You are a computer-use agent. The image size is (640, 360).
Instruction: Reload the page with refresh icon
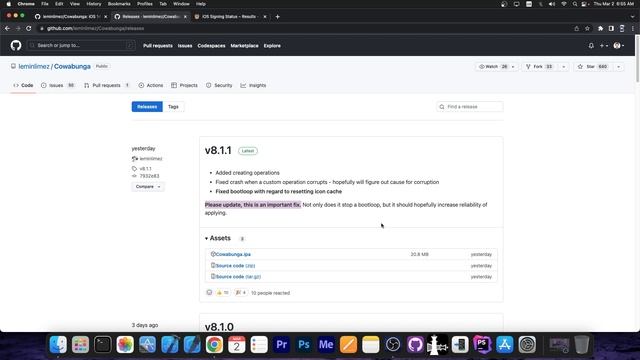coord(29,29)
